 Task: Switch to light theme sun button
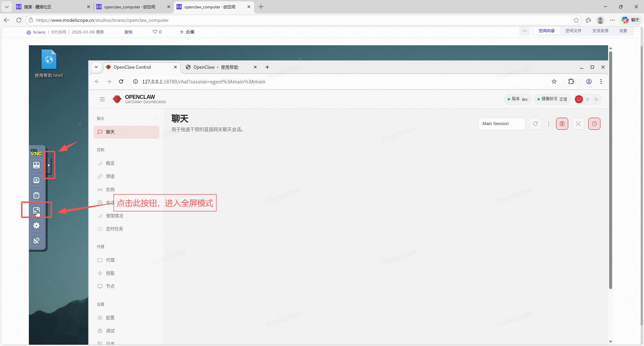(588, 99)
